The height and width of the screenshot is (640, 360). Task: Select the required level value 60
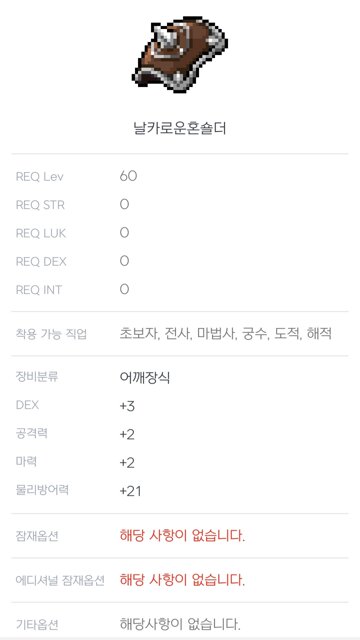pos(128,176)
